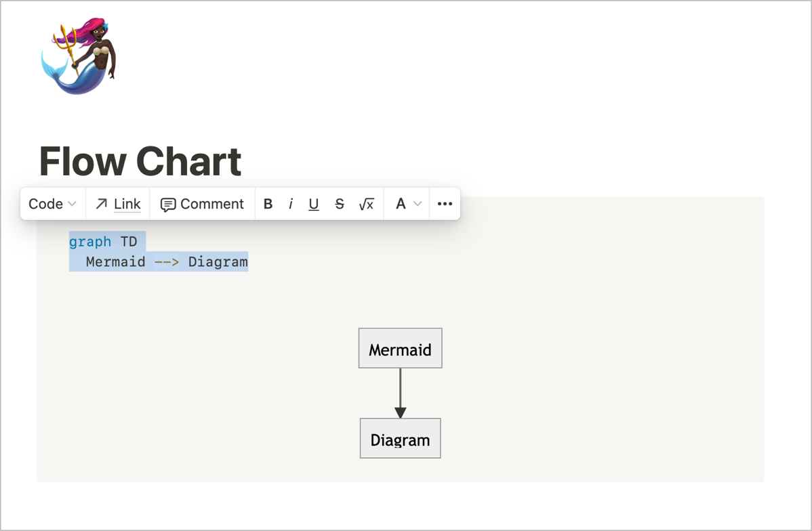Click the chevron next to Code
This screenshot has height=531, width=812.
pos(73,204)
